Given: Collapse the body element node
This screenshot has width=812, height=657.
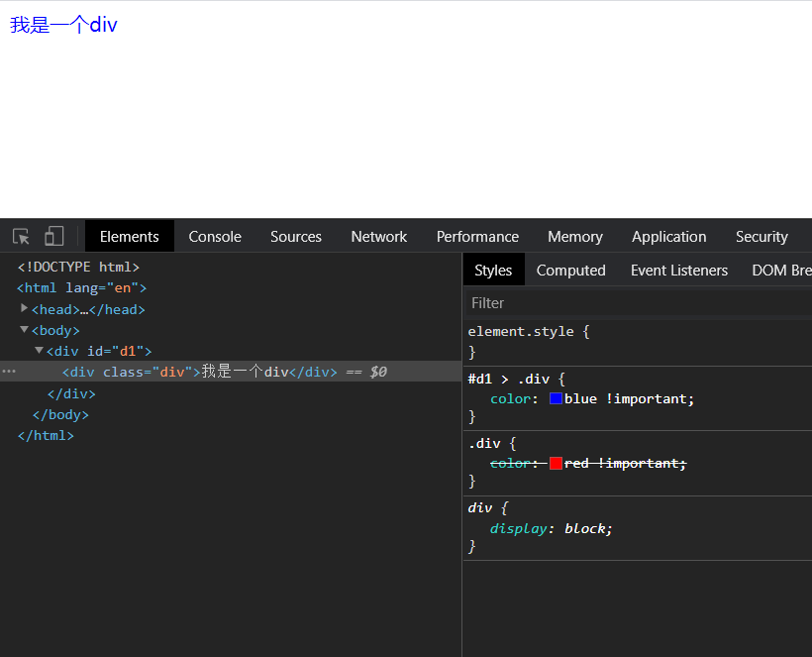Looking at the screenshot, I should point(25,330).
